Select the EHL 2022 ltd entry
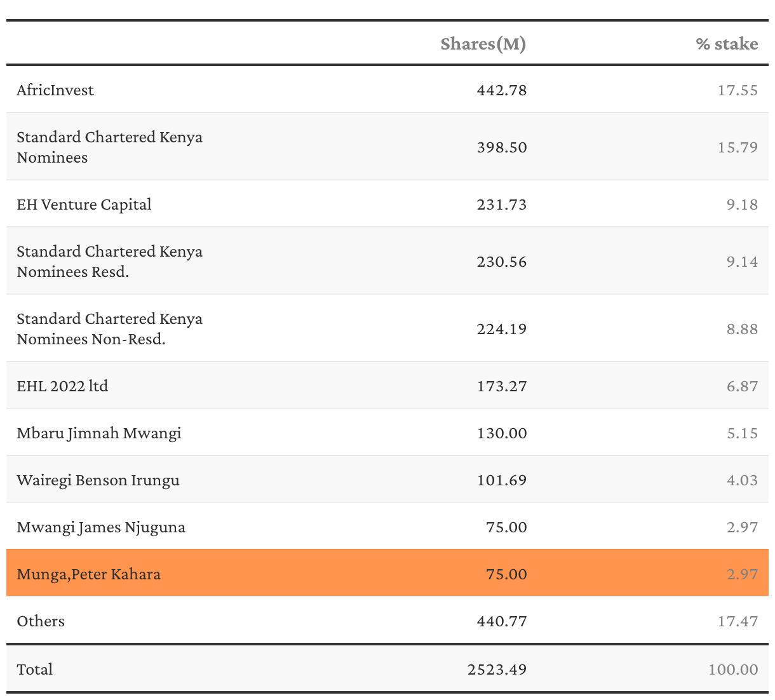Viewport: 775px width, 700px height. coord(62,386)
